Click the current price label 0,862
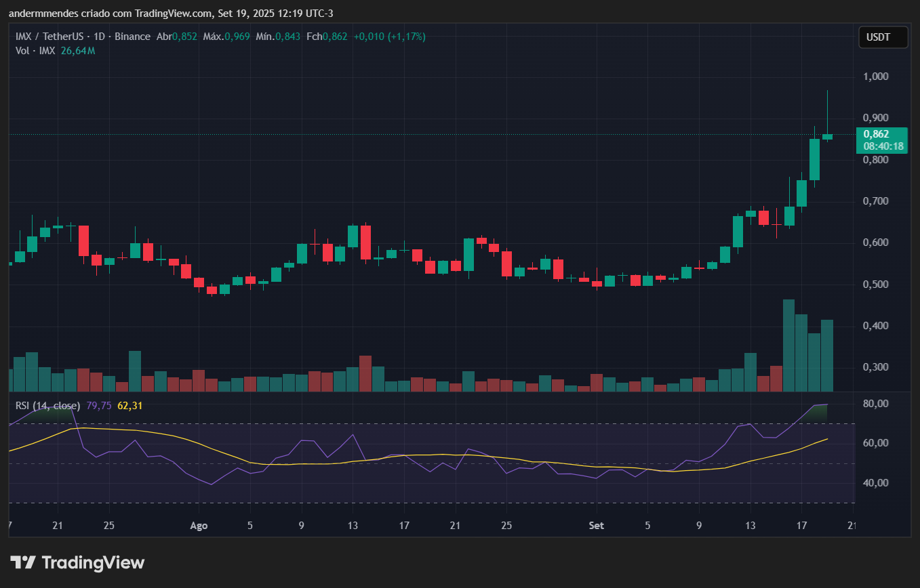The width and height of the screenshot is (920, 588). pyautogui.click(x=877, y=134)
